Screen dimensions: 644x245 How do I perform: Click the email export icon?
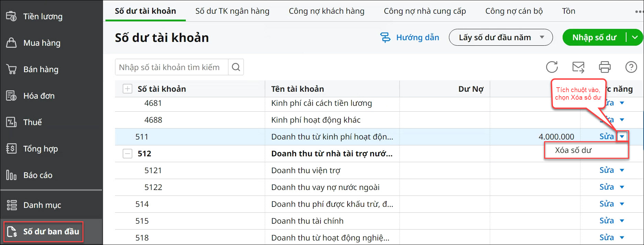[x=578, y=67]
